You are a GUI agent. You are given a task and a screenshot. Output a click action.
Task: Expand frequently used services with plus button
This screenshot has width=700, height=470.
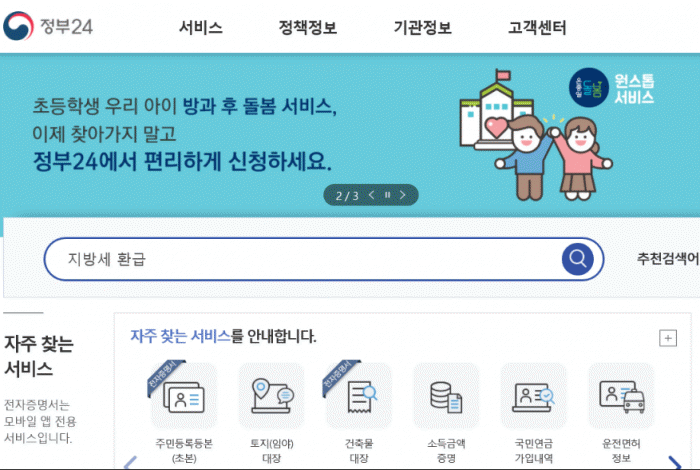pos(668,338)
